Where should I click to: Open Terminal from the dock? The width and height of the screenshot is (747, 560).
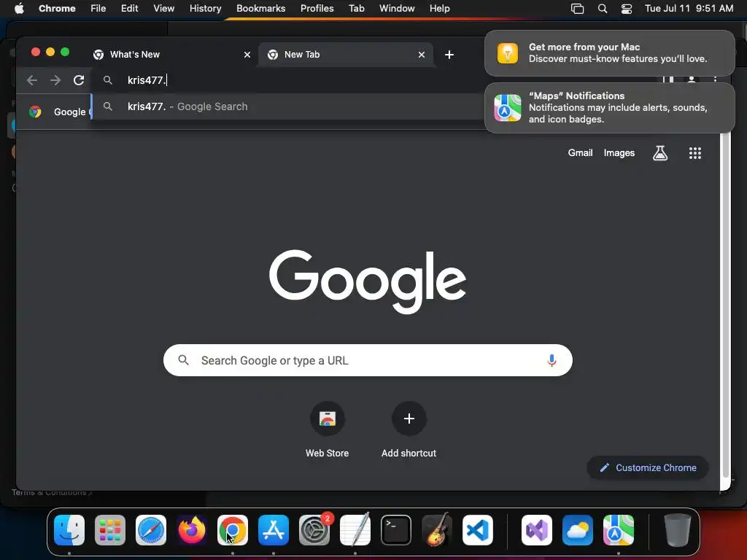tap(396, 530)
